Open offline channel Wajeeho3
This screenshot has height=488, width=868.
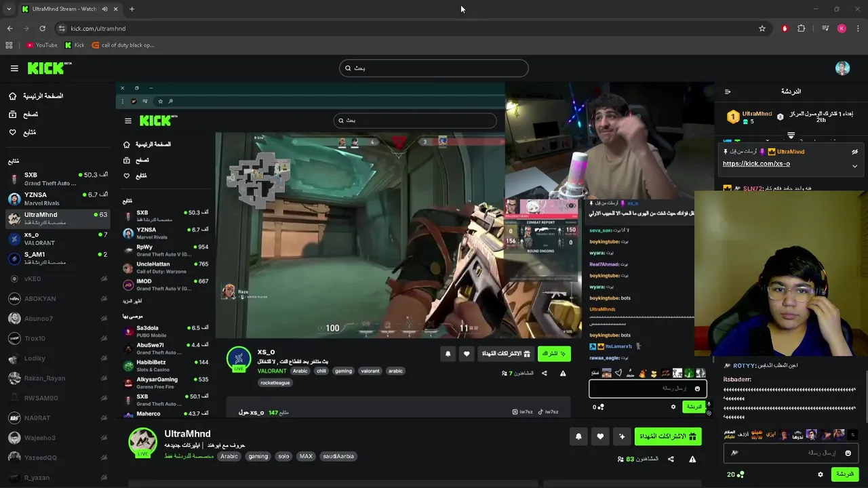(58, 438)
